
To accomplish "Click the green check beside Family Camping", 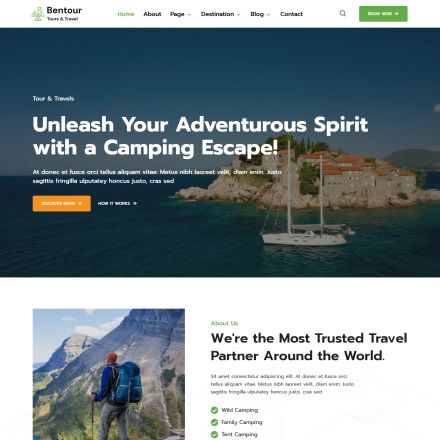I will pyautogui.click(x=214, y=422).
